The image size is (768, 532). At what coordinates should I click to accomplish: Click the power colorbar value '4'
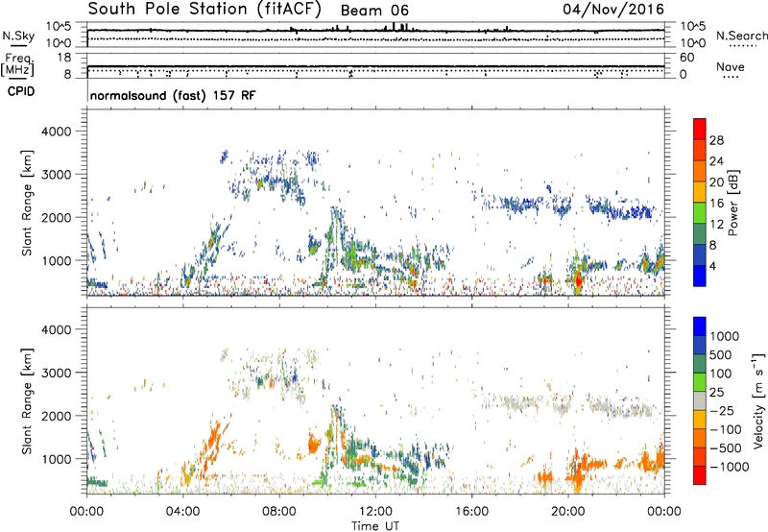click(x=712, y=266)
